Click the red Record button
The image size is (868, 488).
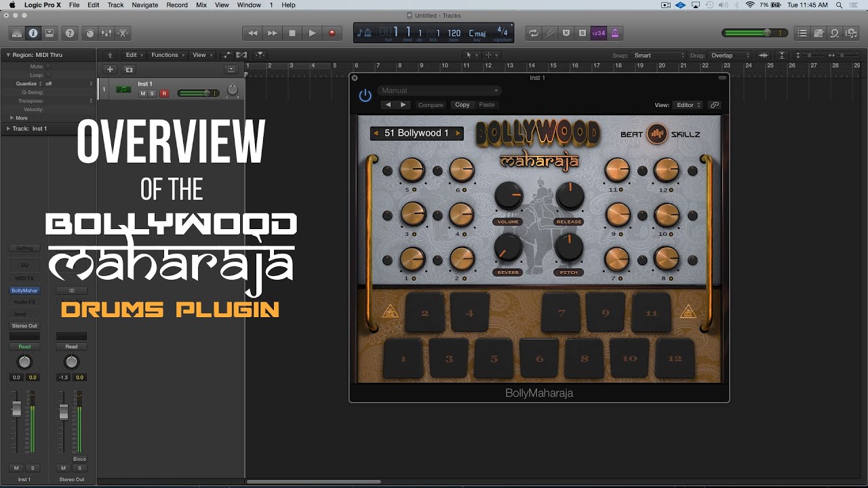tap(332, 33)
